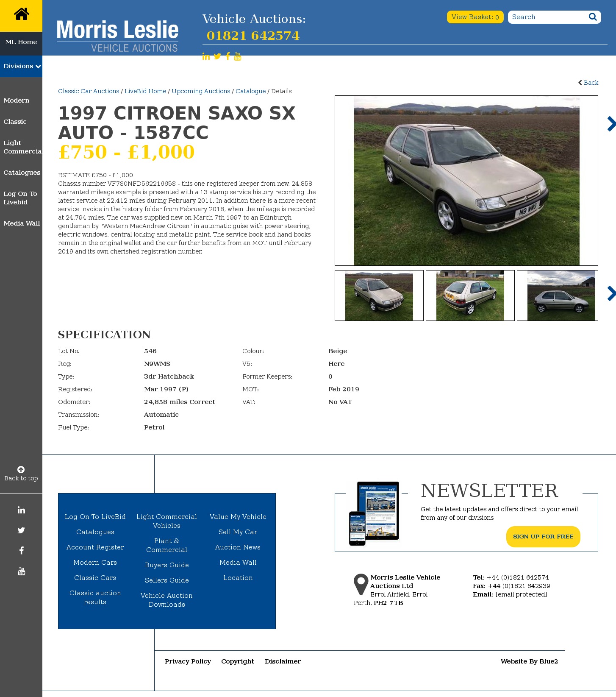Open Media Wall footer link
The width and height of the screenshot is (616, 697).
[238, 563]
